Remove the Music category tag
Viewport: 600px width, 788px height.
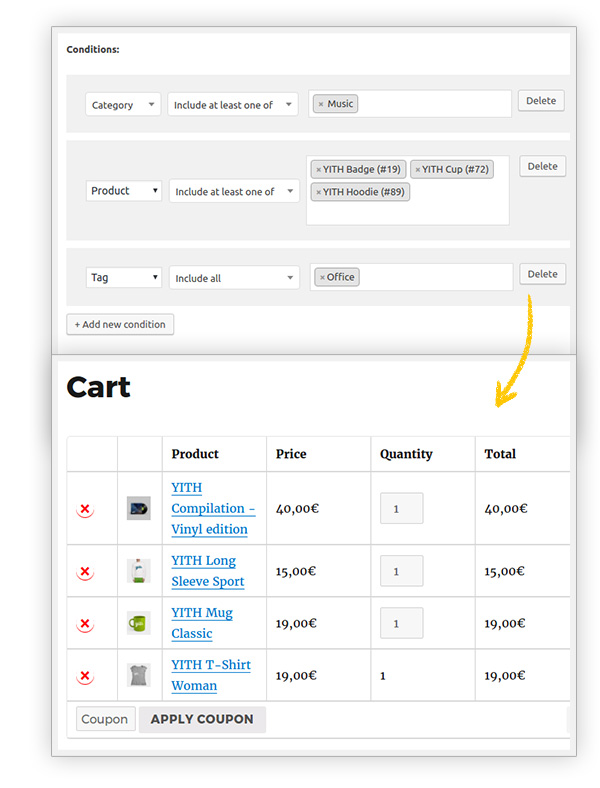coord(320,104)
